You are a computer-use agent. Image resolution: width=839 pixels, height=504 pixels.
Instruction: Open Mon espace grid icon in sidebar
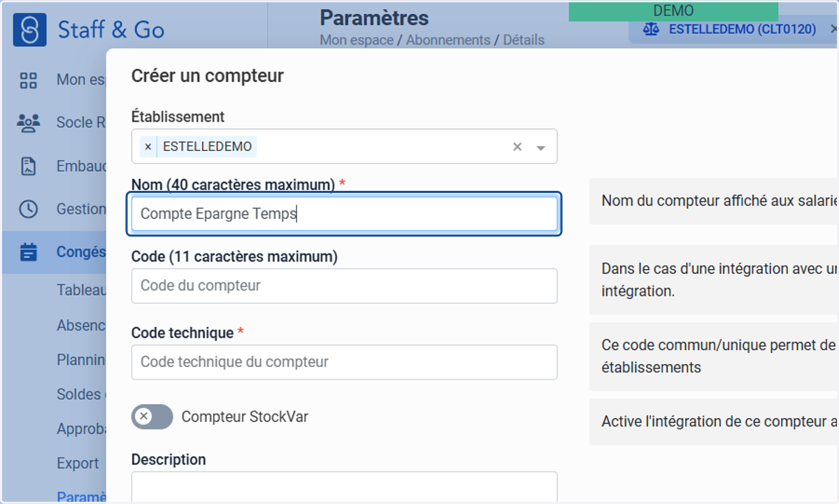[x=28, y=80]
